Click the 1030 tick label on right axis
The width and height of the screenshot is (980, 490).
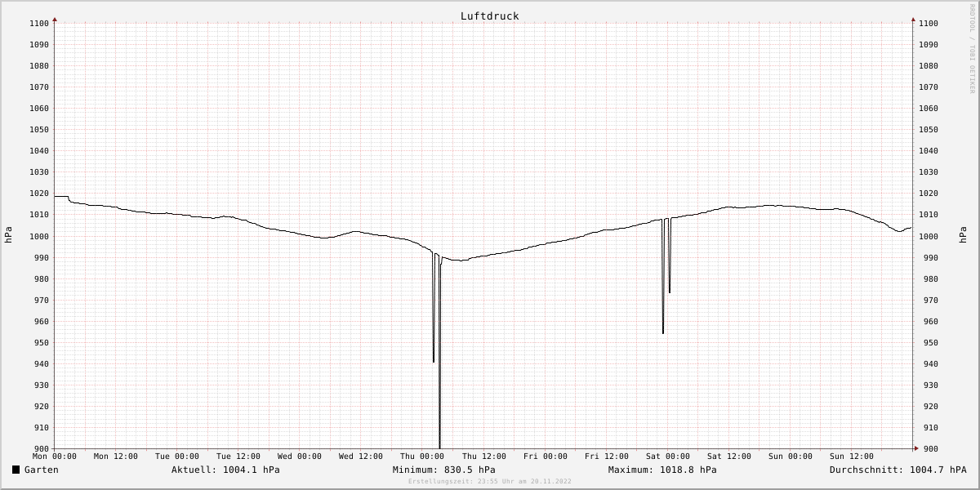pos(929,172)
